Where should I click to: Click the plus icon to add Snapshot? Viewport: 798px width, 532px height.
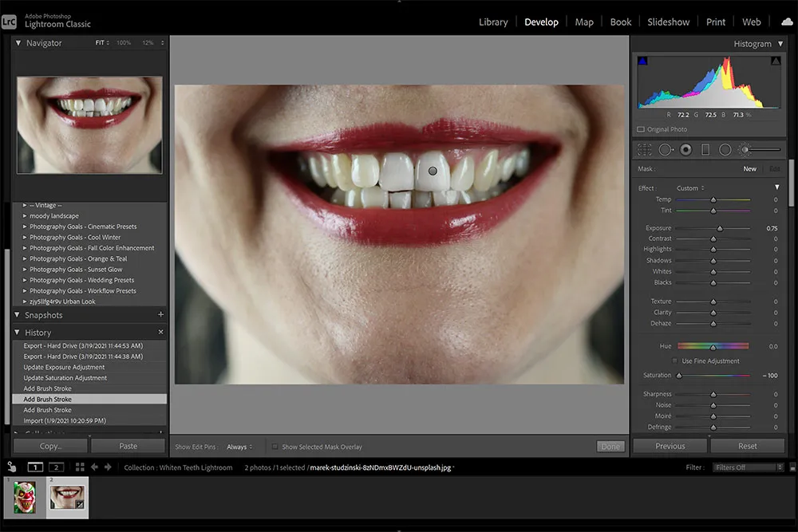point(160,315)
